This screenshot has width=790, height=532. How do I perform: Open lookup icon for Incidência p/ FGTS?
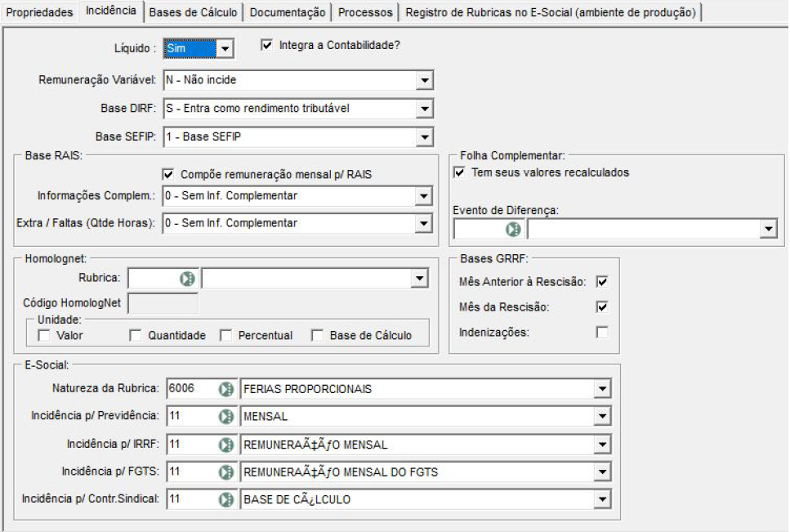click(x=226, y=472)
